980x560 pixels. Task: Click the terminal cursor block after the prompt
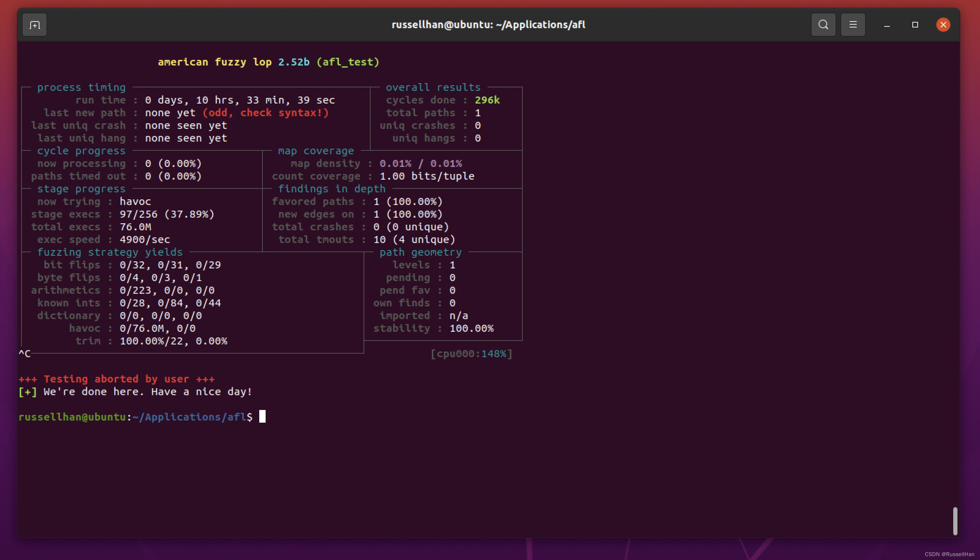262,417
